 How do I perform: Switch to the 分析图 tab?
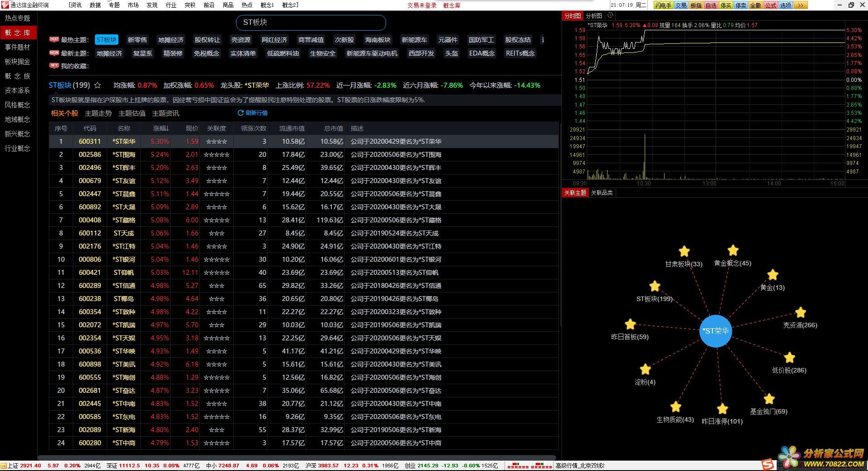pos(594,16)
